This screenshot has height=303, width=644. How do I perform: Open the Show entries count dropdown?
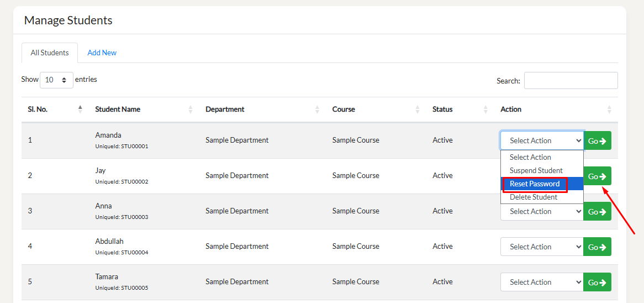coord(56,80)
